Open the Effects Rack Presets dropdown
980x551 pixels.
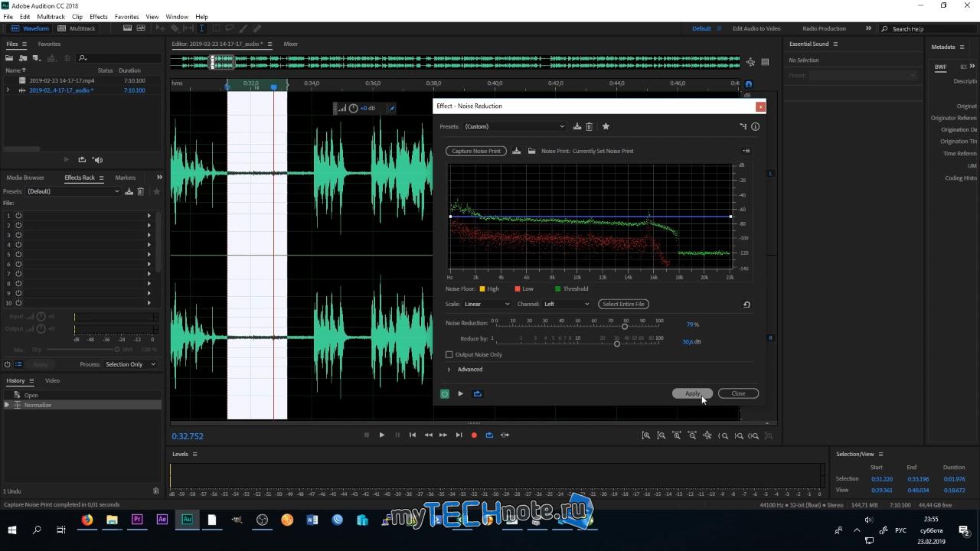(x=73, y=191)
